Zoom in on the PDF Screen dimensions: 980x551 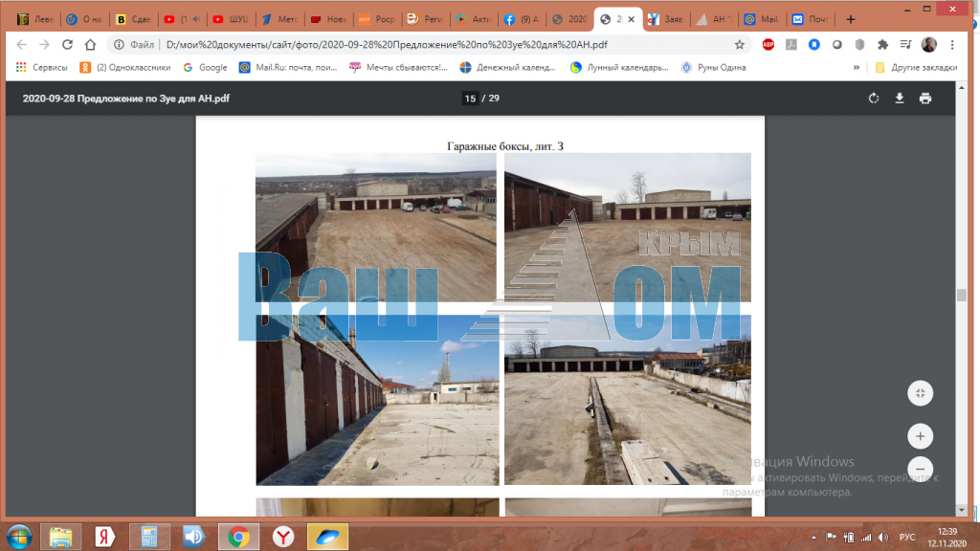click(920, 436)
